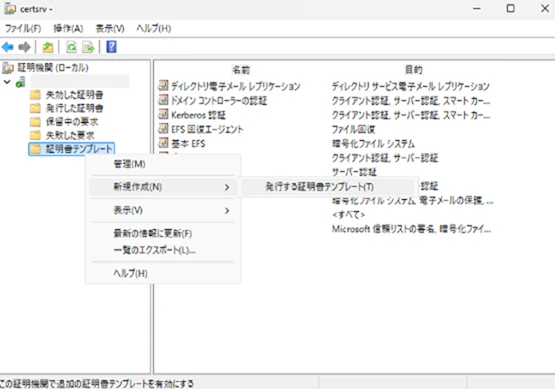Viewport: 555px width, 389px height.
Task: Expand the 表示(V) context submenu arrow
Action: point(227,211)
